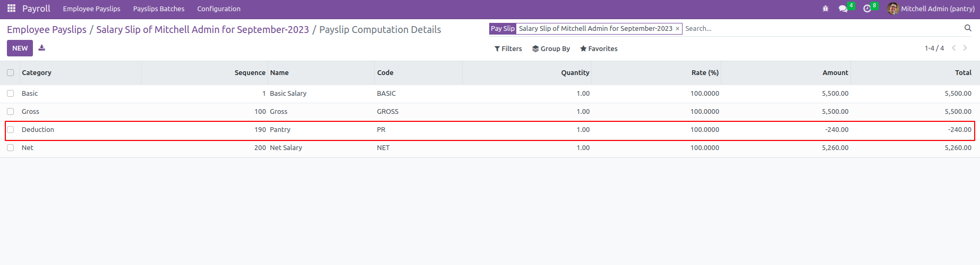The image size is (980, 265).
Task: Check the Basic Salary row checkbox
Action: 11,94
